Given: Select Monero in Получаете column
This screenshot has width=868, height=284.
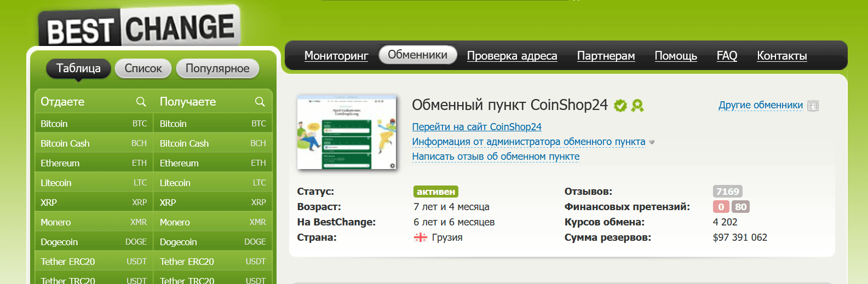Looking at the screenshot, I should 213,222.
